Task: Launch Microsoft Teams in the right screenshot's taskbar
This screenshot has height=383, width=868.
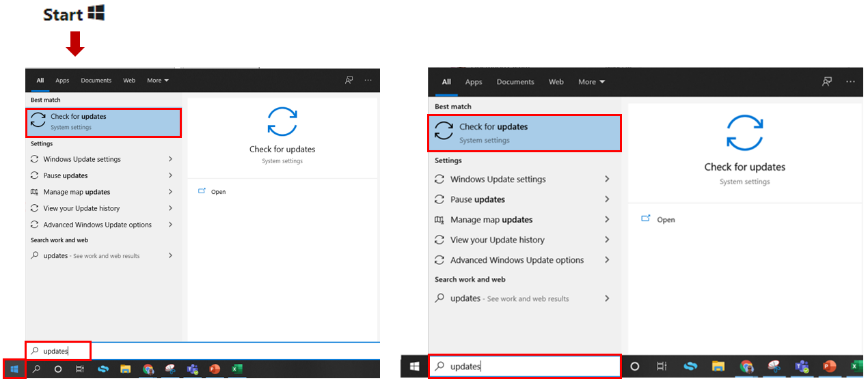Action: pos(802,367)
